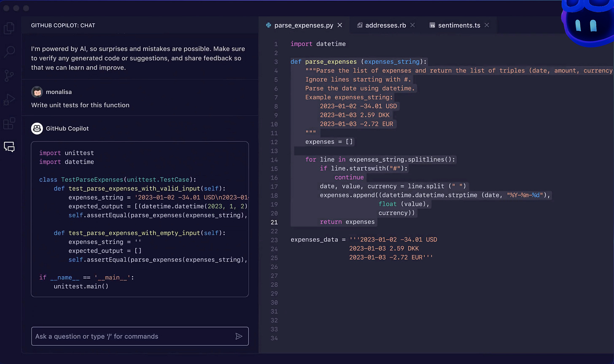
Task: Click 'import unittest' in the chat code block
Action: [67, 153]
